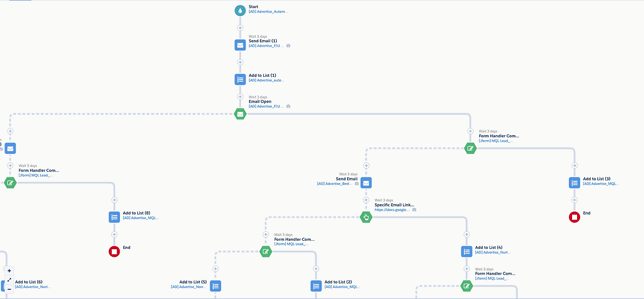Click the 'Wait 3 days' text above Send Email (1)
This screenshot has height=299, width=644.
point(258,37)
